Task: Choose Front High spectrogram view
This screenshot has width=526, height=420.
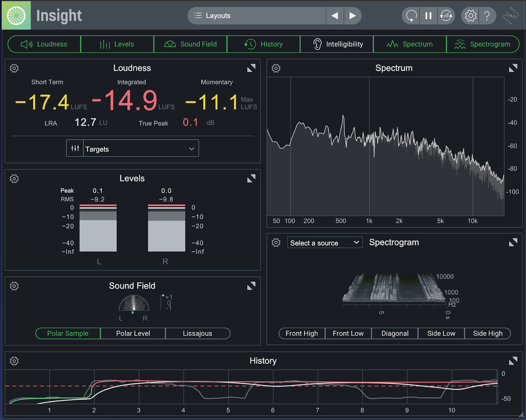Action: pyautogui.click(x=302, y=333)
